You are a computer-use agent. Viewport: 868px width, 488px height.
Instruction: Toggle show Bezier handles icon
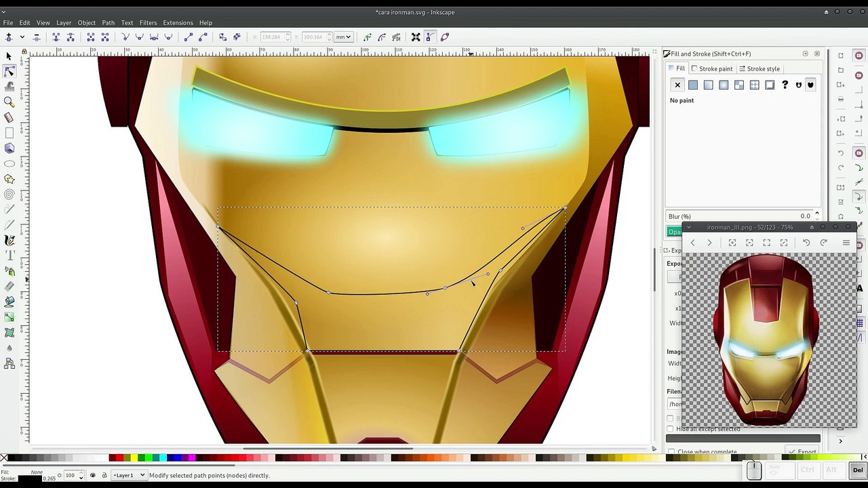coord(430,37)
